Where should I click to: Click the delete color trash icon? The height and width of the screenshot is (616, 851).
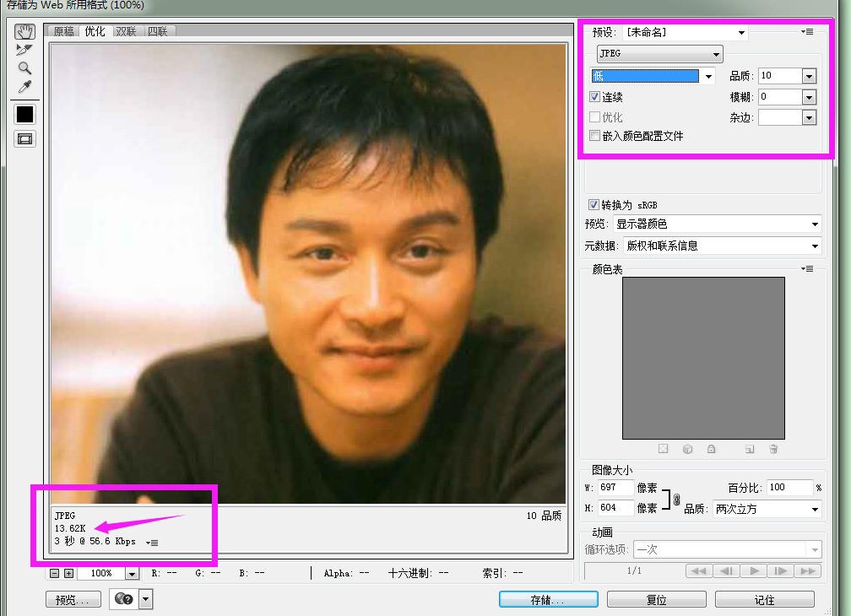[x=774, y=449]
